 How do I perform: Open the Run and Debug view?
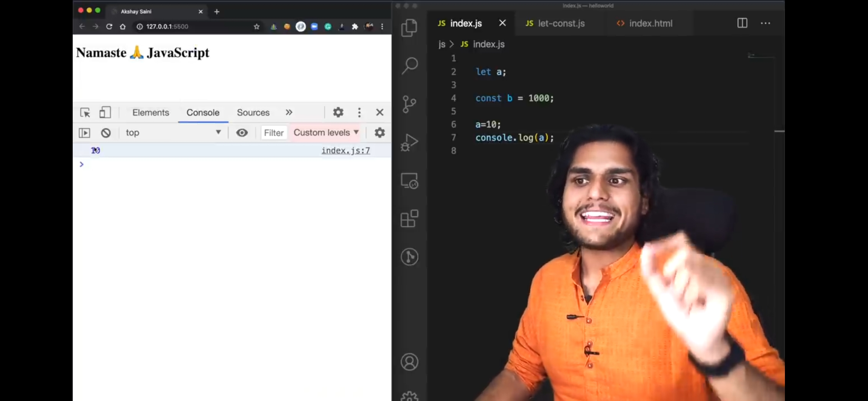coord(410,143)
